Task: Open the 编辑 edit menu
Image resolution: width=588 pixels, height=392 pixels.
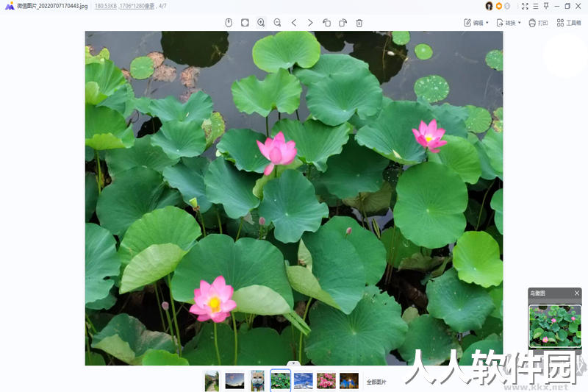Action: 476,23
